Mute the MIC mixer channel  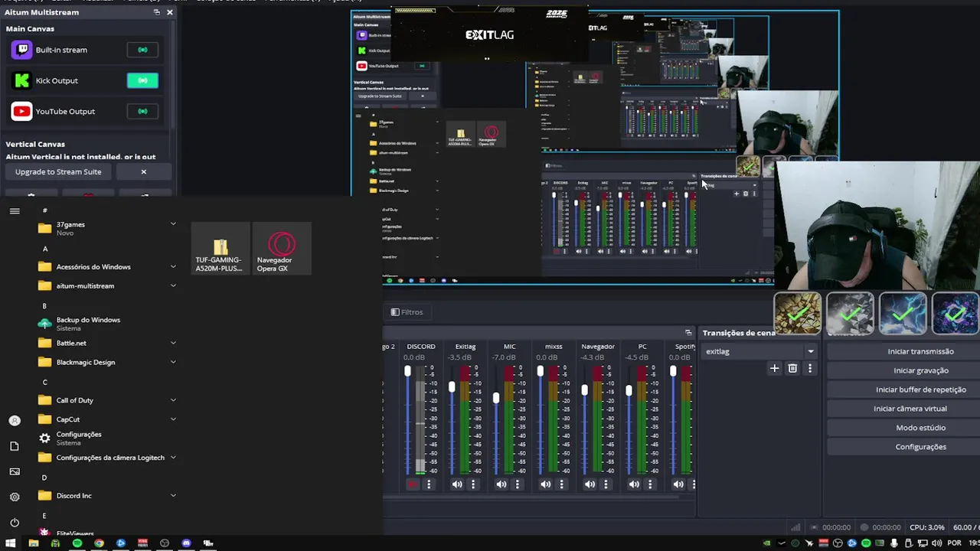tap(501, 484)
